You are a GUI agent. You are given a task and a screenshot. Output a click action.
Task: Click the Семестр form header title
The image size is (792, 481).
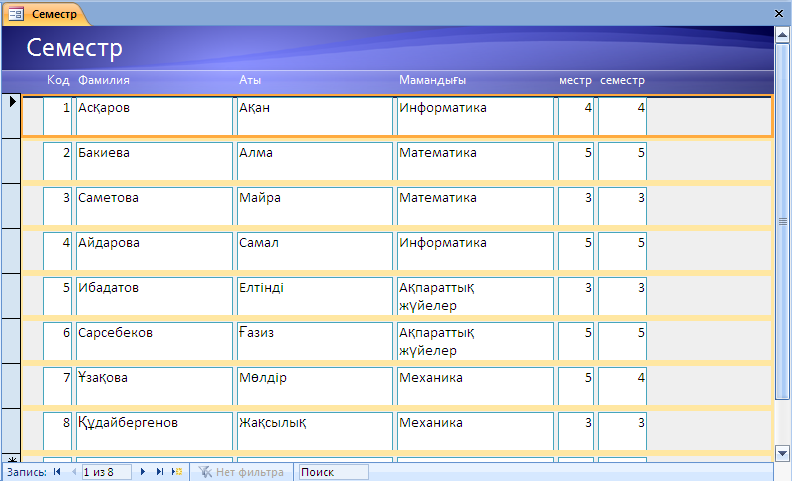coord(74,48)
